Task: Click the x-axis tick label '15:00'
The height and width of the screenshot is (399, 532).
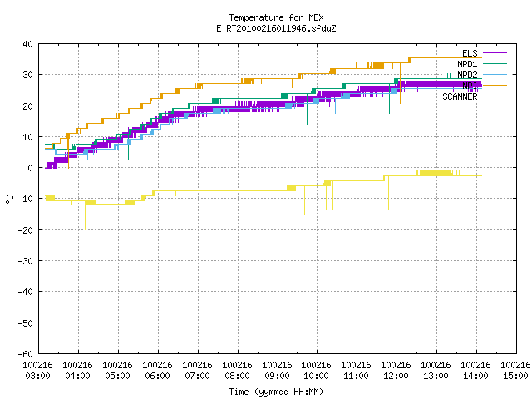Action: (515, 376)
